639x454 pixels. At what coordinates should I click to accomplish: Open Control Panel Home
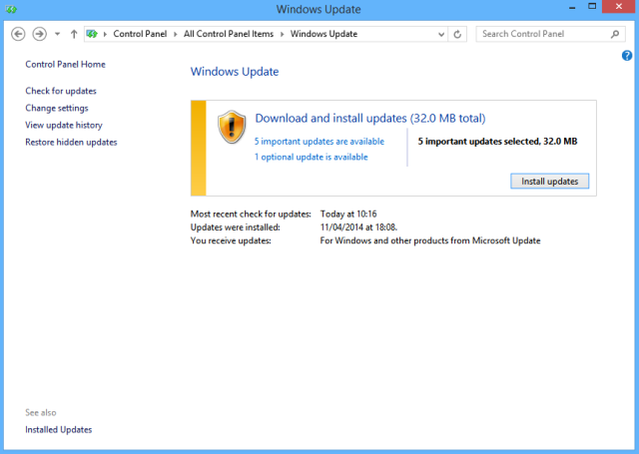[65, 64]
